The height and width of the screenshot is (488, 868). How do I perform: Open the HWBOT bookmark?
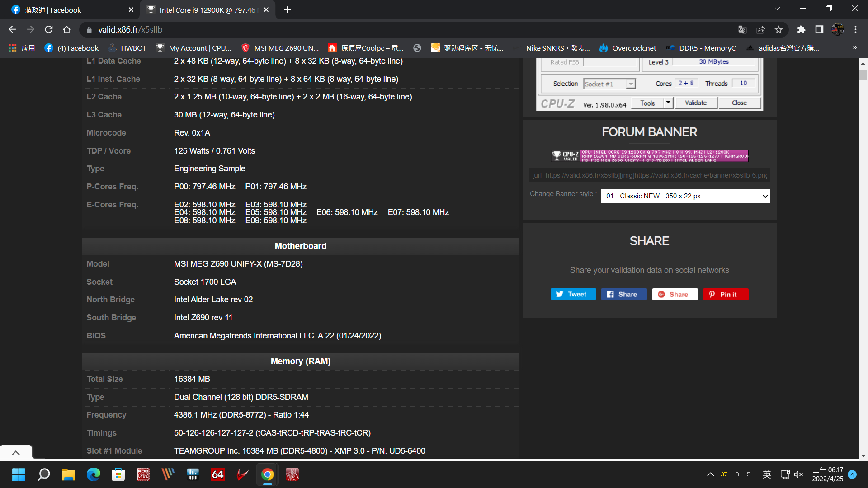[x=127, y=48]
